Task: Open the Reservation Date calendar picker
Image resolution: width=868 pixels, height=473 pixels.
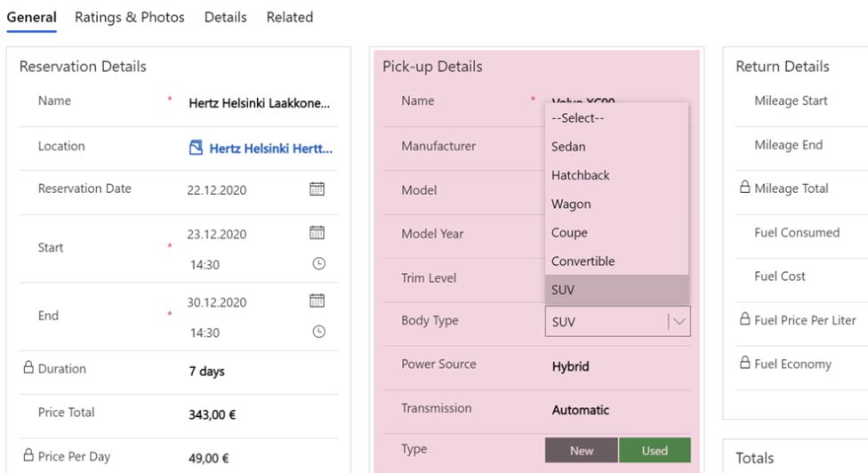Action: [x=317, y=188]
